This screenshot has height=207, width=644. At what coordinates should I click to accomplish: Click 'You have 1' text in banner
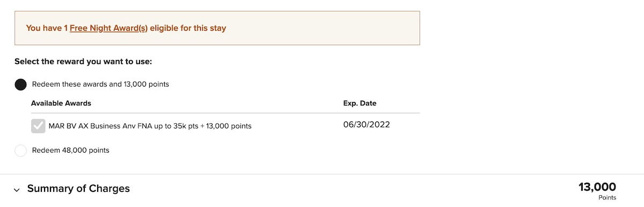[x=47, y=28]
